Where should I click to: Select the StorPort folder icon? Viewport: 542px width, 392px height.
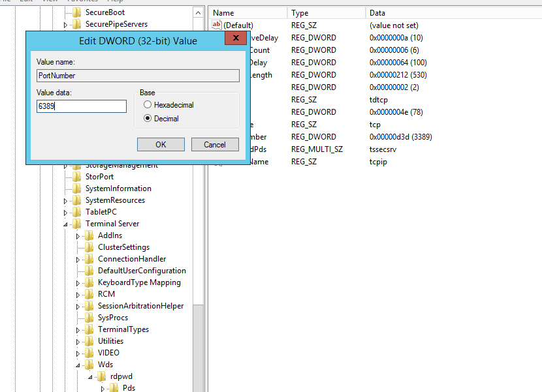(77, 177)
